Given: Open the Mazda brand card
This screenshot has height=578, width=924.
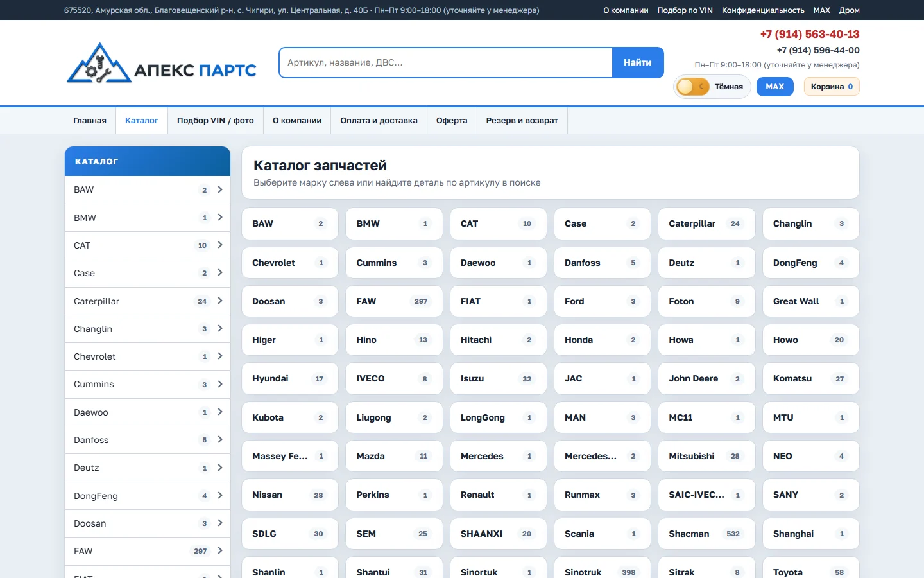Looking at the screenshot, I should pyautogui.click(x=394, y=456).
